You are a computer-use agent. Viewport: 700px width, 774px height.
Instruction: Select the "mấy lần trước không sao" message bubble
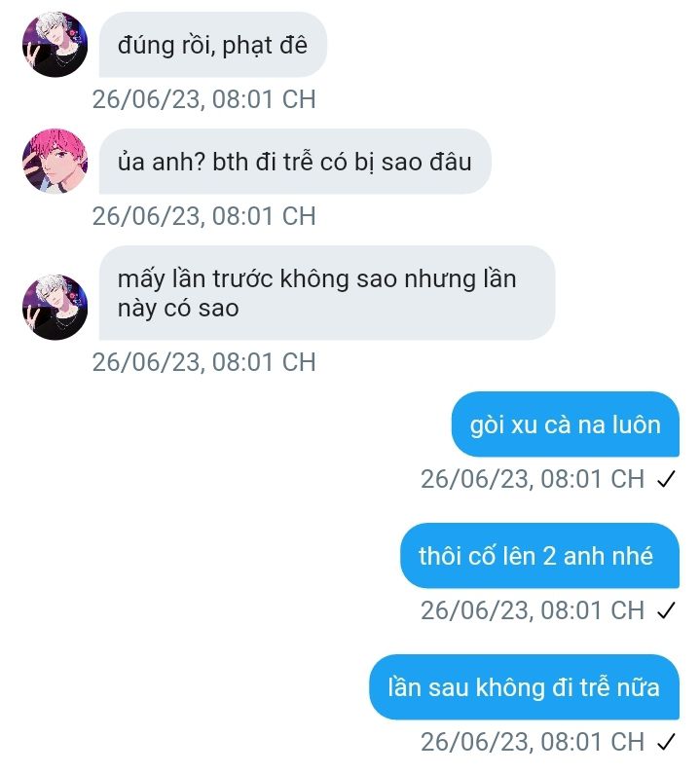[x=327, y=293]
